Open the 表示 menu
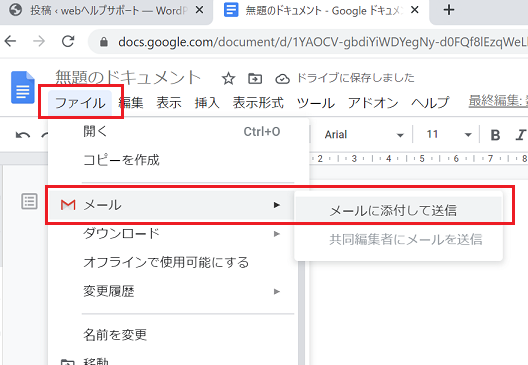528x365 pixels. pyautogui.click(x=169, y=102)
